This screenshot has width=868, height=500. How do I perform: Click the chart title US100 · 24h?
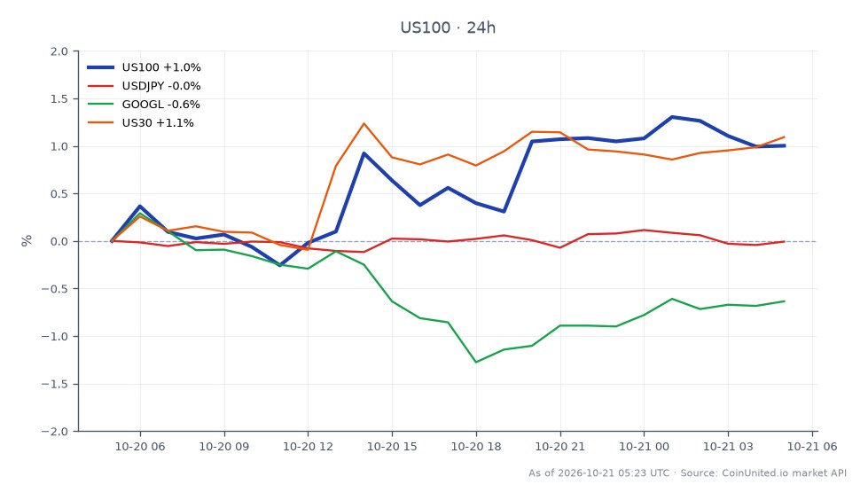pyautogui.click(x=447, y=27)
